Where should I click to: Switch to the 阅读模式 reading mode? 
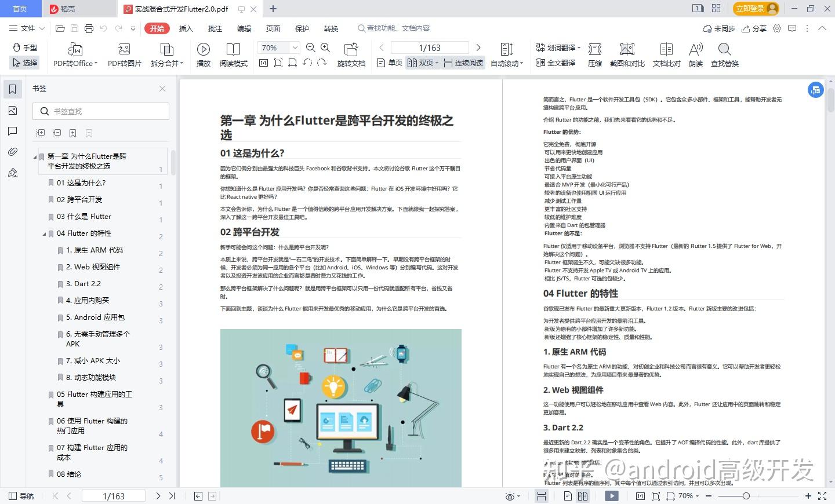point(234,55)
